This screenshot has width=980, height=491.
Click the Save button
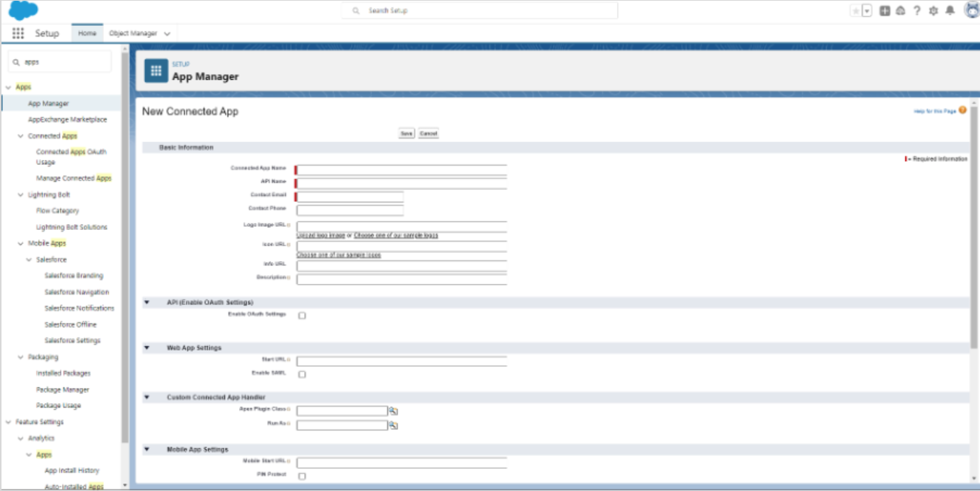pyautogui.click(x=406, y=134)
